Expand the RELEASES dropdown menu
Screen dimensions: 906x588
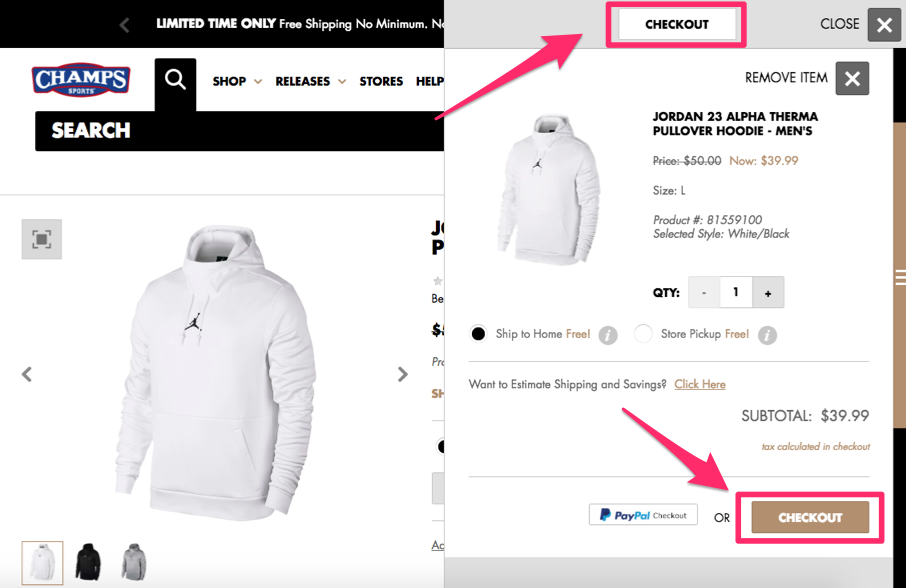pos(303,81)
